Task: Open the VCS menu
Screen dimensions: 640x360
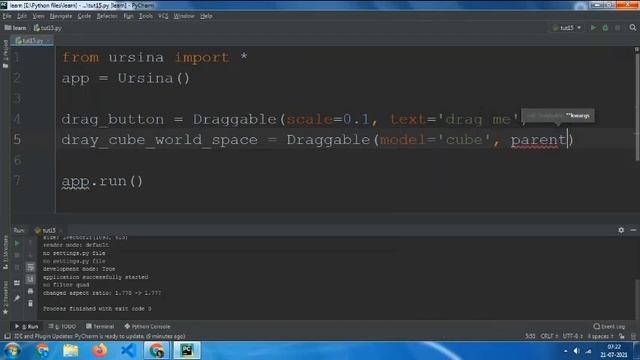Action: tap(163, 16)
